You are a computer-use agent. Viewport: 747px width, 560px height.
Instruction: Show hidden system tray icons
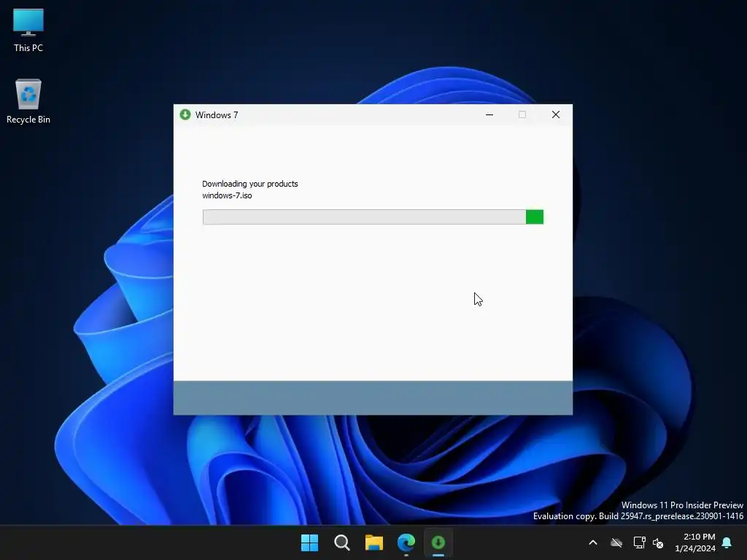pyautogui.click(x=593, y=542)
